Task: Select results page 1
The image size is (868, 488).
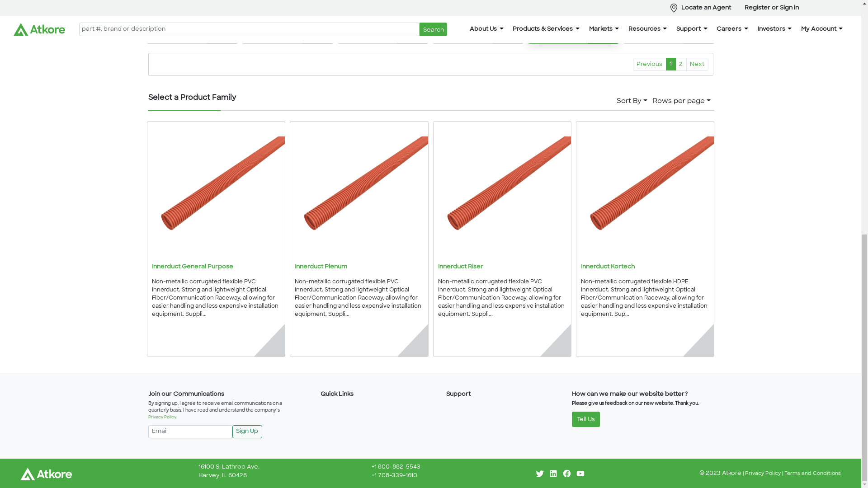Action: 671,64
